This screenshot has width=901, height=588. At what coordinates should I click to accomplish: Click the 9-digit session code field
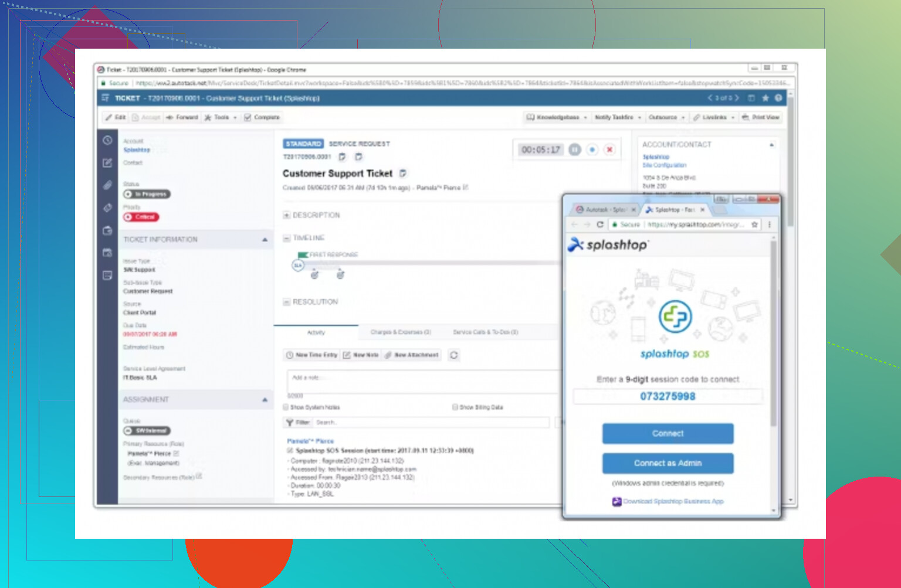[668, 397]
